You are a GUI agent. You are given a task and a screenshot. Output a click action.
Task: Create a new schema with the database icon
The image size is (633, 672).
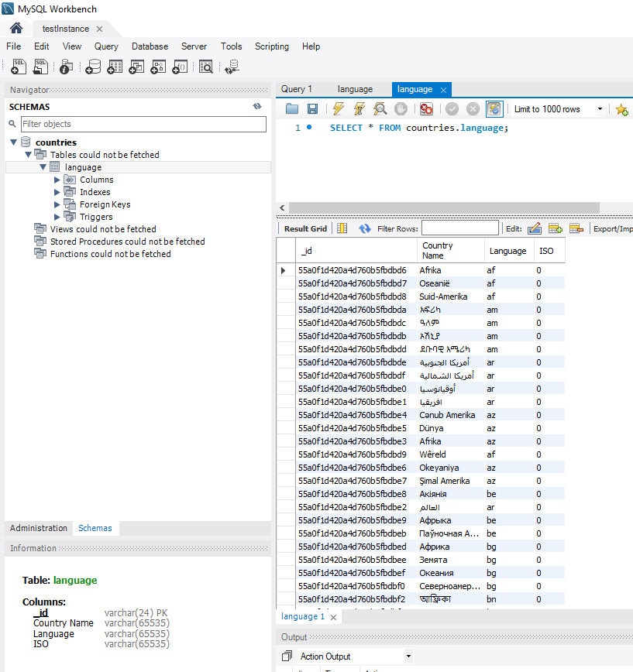click(92, 67)
